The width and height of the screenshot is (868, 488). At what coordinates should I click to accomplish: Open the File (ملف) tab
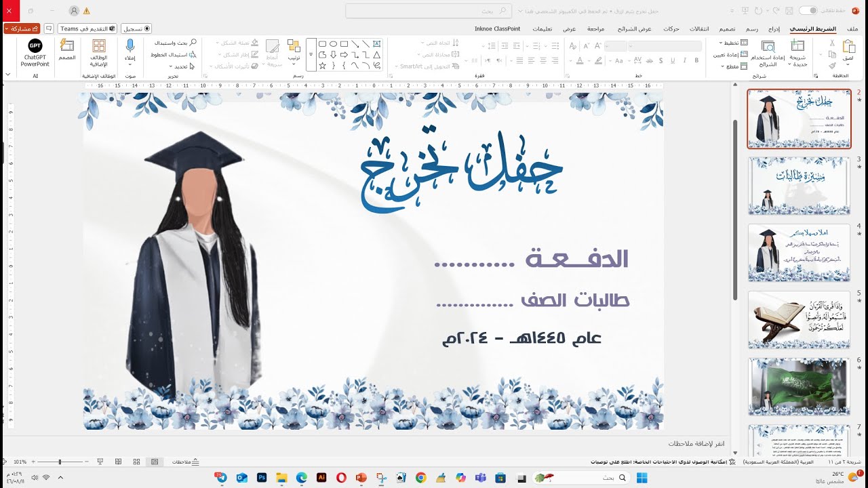coord(853,28)
